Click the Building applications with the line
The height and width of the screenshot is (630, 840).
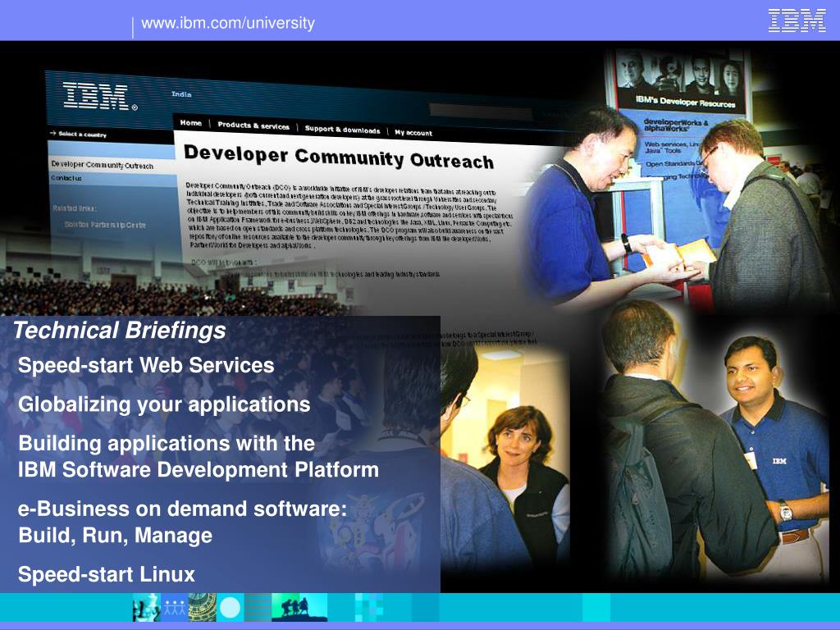click(x=167, y=444)
